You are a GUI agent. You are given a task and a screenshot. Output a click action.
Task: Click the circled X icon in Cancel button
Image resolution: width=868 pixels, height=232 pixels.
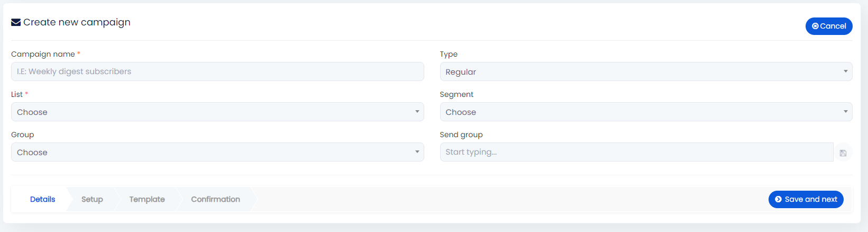815,26
